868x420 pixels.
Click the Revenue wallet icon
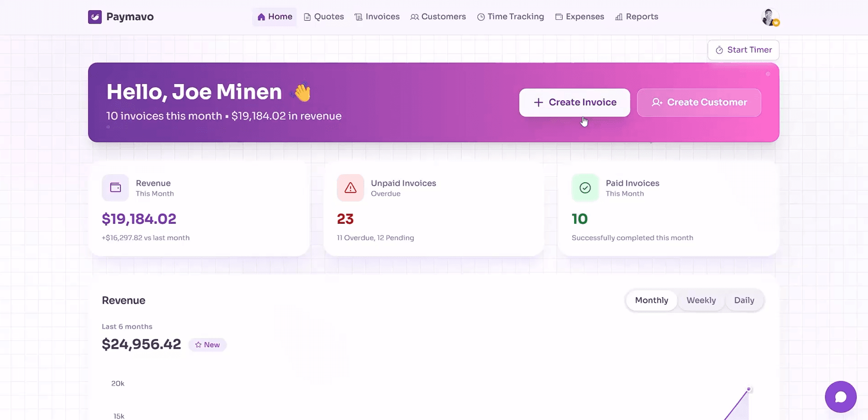(x=115, y=188)
